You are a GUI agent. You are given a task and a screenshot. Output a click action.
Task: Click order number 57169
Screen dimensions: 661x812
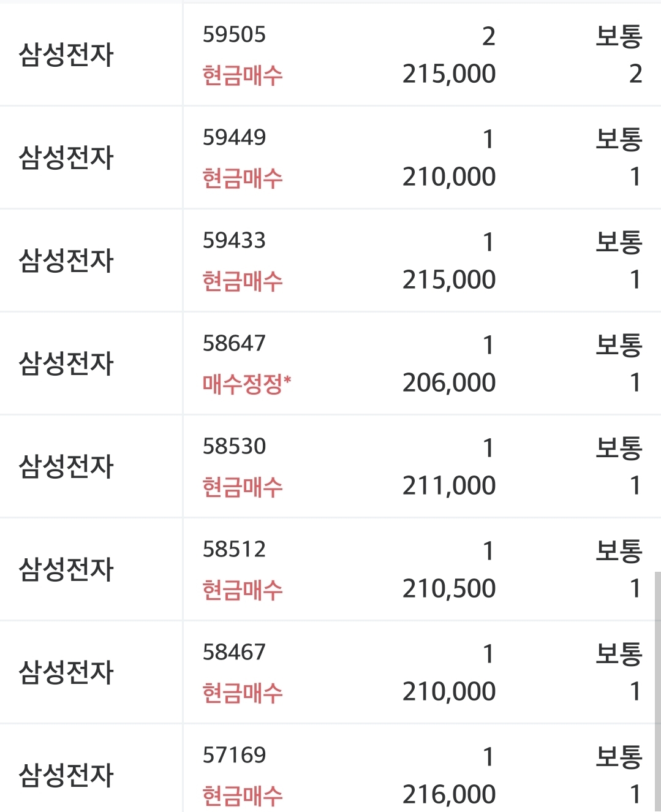(234, 756)
